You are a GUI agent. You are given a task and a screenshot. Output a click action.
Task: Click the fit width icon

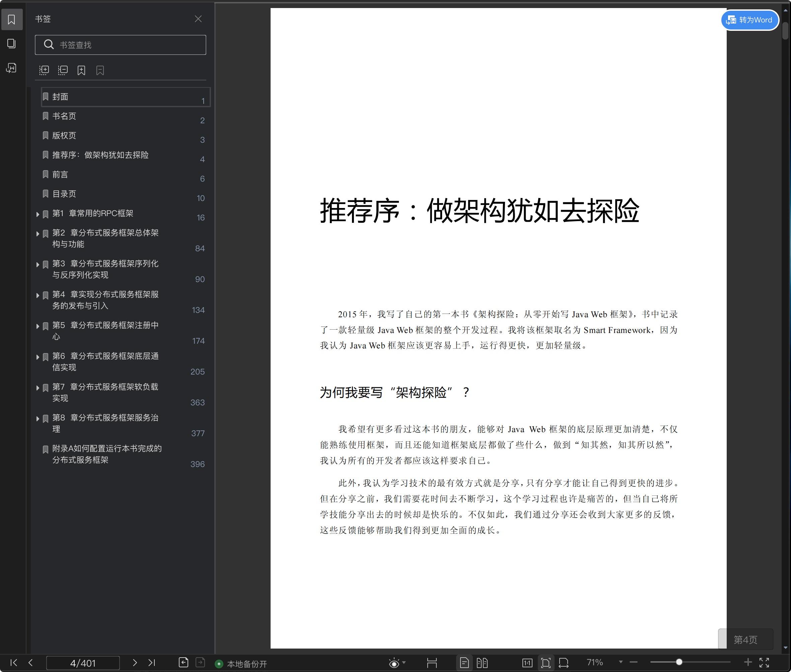pyautogui.click(x=564, y=663)
